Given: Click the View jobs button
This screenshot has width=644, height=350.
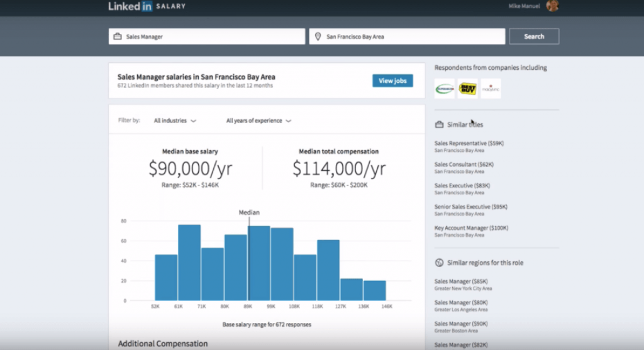Looking at the screenshot, I should coord(392,81).
